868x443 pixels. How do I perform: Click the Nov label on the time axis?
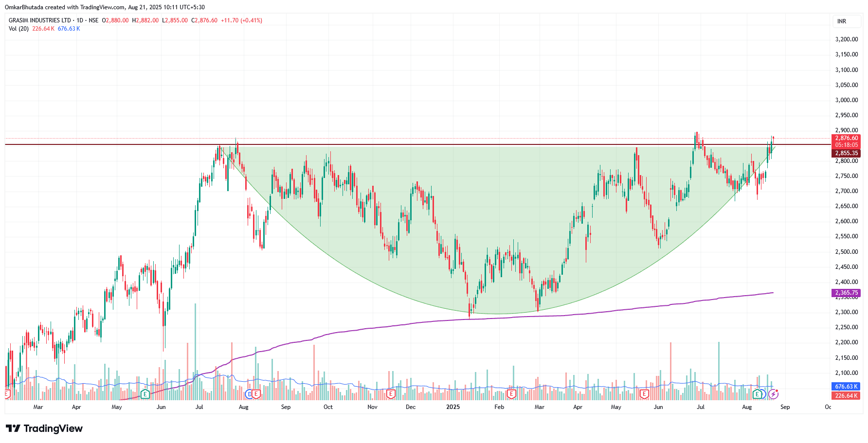click(x=372, y=407)
